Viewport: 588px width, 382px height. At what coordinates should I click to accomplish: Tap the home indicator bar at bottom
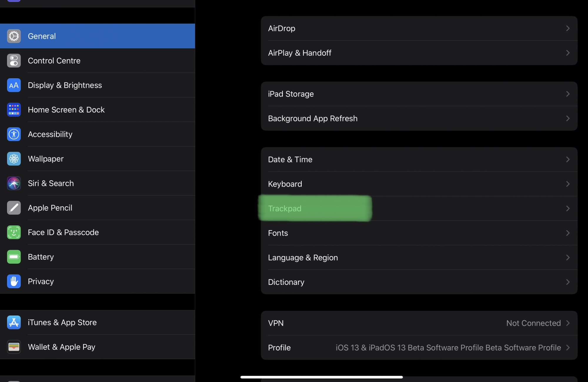tap(321, 377)
